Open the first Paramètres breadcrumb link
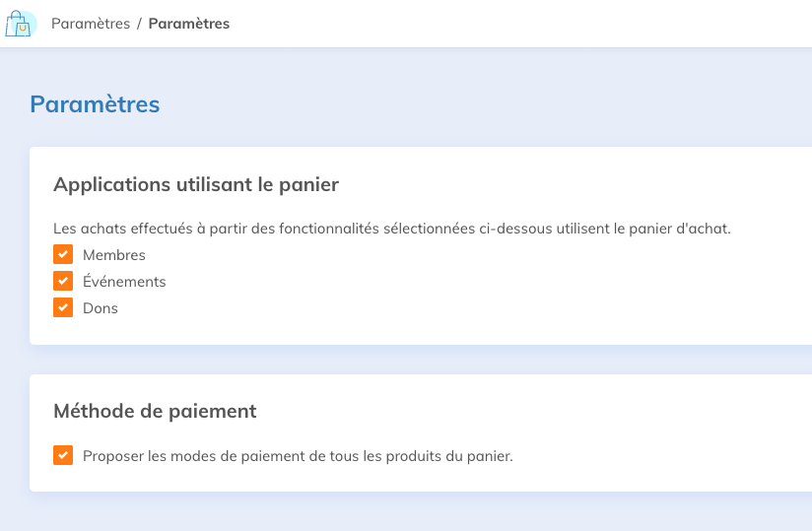The height and width of the screenshot is (531, 812). pyautogui.click(x=91, y=24)
